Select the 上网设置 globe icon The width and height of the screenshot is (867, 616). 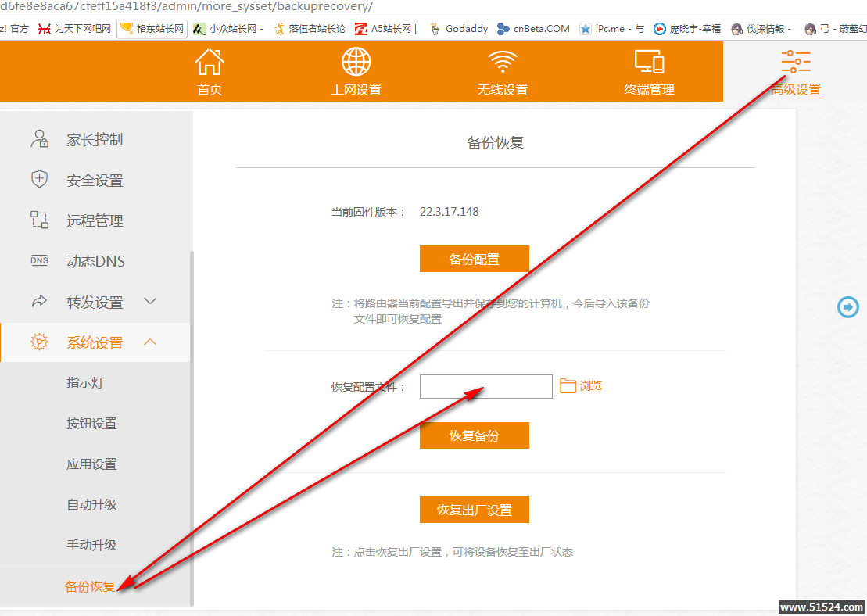coord(356,61)
